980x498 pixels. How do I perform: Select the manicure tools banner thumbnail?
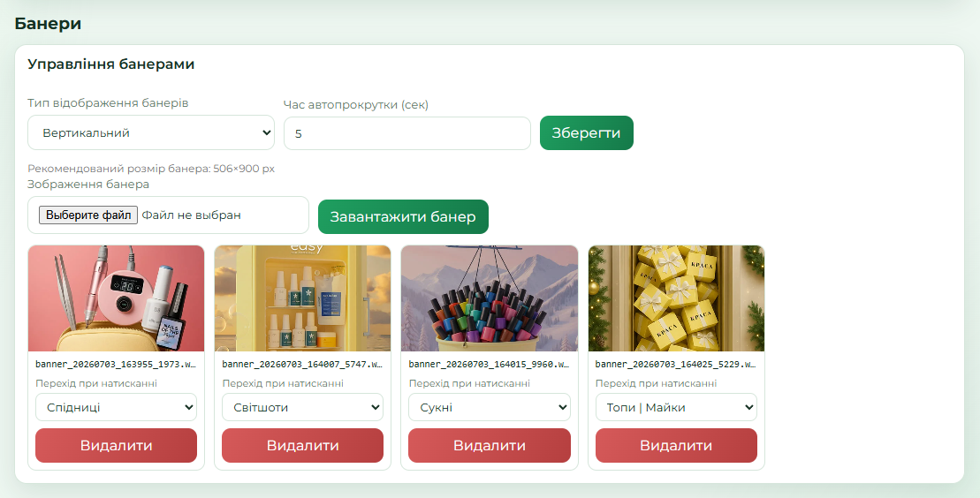coord(117,298)
